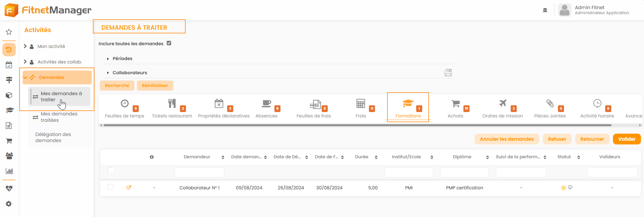Click the bank building icon in header
644x217 pixels.
[x=545, y=10]
